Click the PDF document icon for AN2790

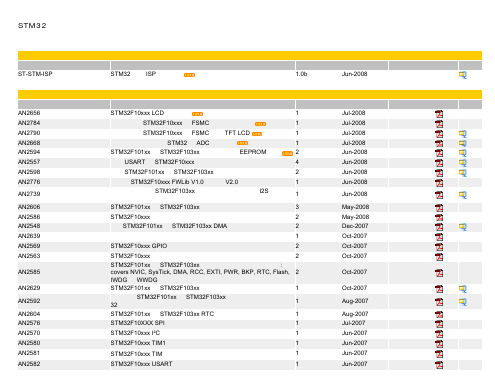[x=439, y=134]
